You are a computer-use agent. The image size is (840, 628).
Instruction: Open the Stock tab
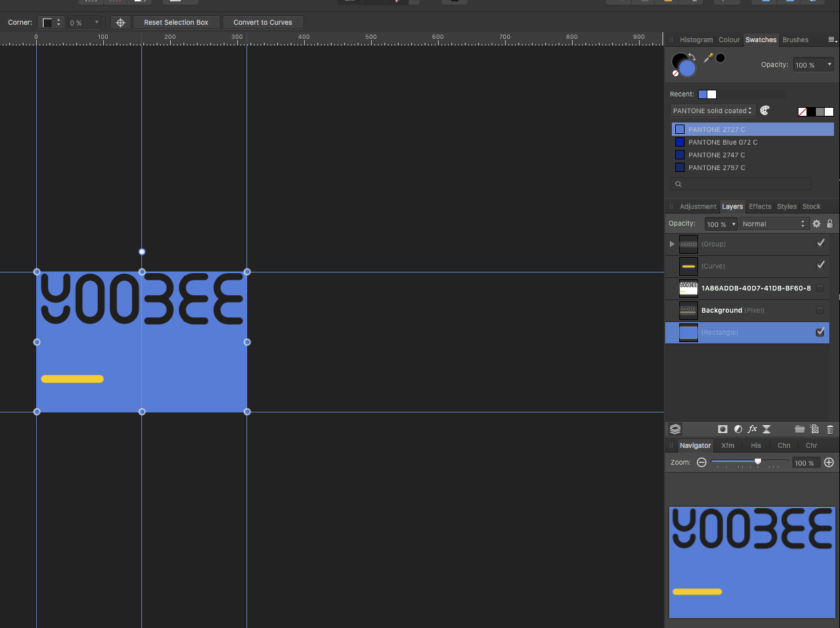[811, 206]
